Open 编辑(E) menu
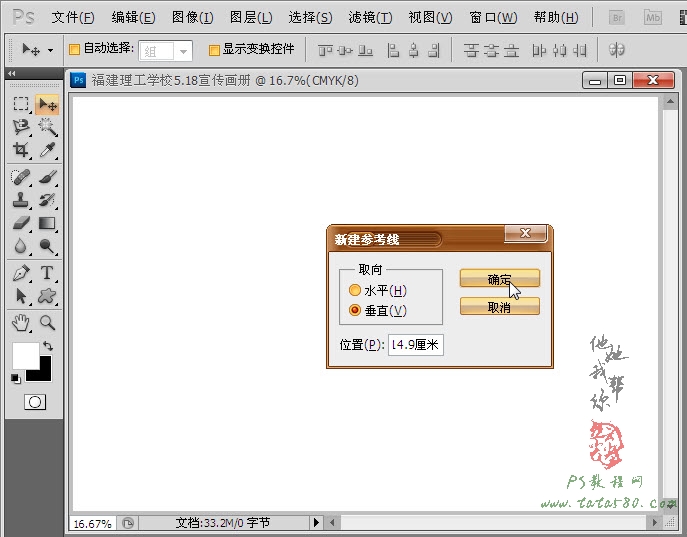The image size is (687, 537). [x=133, y=18]
